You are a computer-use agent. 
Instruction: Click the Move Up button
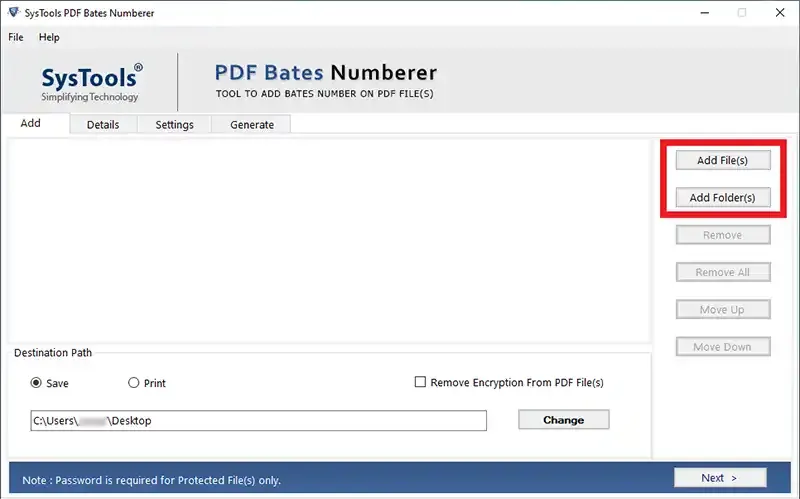pyautogui.click(x=723, y=310)
